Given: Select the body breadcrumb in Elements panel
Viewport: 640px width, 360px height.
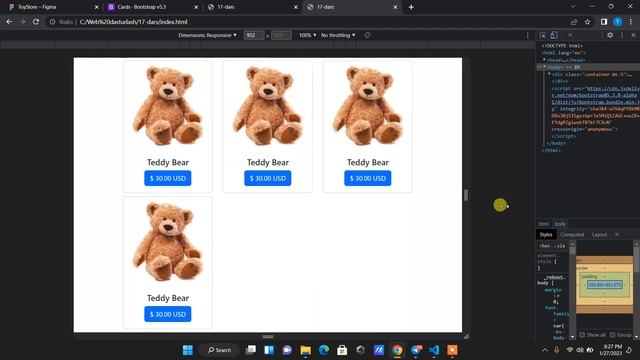Looking at the screenshot, I should tap(560, 224).
